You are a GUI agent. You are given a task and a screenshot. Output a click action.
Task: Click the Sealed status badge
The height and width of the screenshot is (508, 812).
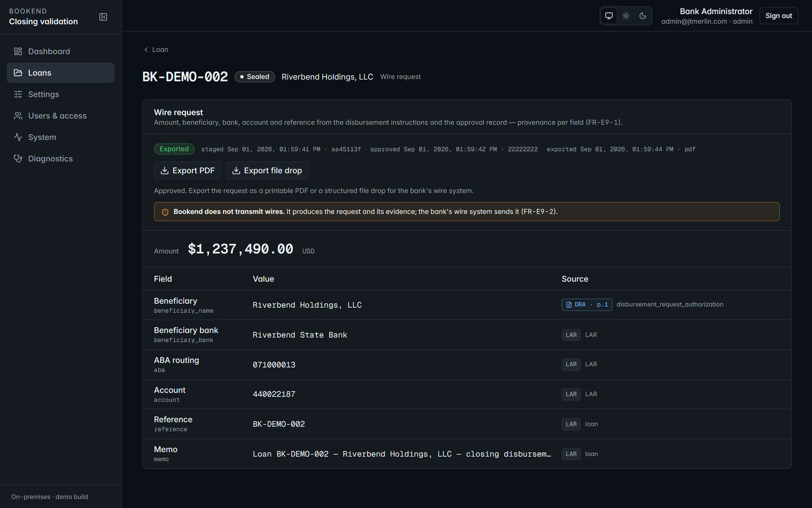(255, 77)
